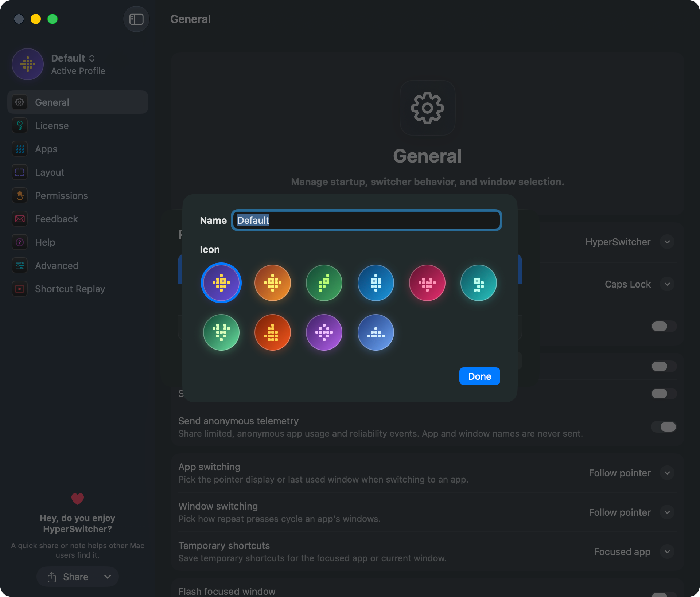Go to the Apps section
The width and height of the screenshot is (700, 597).
point(78,149)
